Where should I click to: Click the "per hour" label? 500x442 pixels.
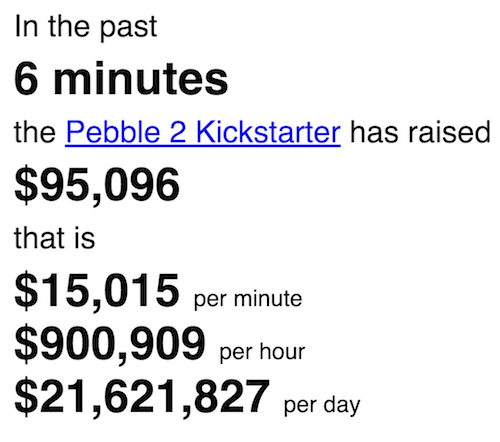pos(262,352)
